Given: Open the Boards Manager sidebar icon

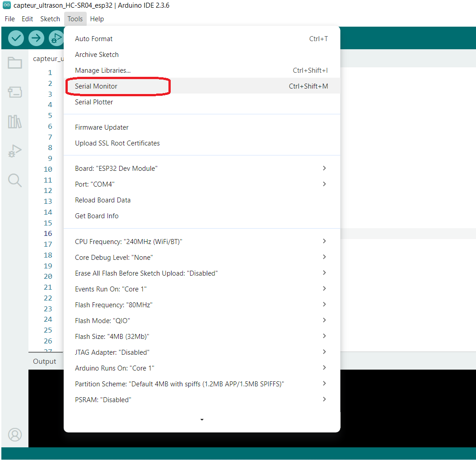Looking at the screenshot, I should click(x=15, y=92).
